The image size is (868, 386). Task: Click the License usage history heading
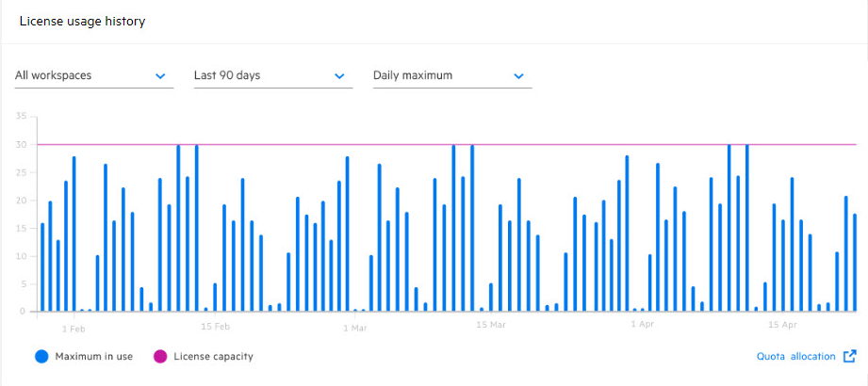pyautogui.click(x=83, y=21)
